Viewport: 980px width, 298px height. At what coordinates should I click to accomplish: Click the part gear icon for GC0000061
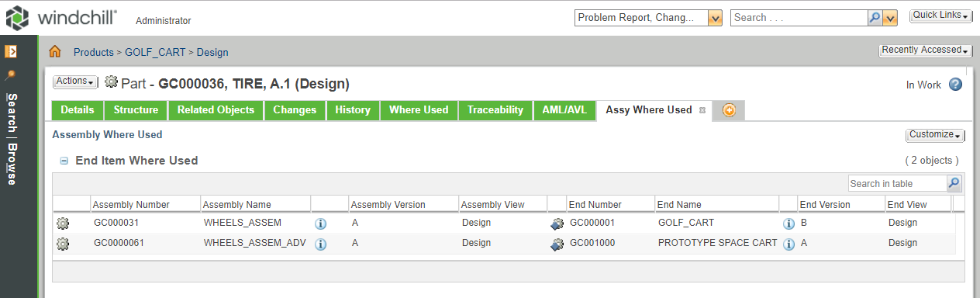[x=63, y=244]
